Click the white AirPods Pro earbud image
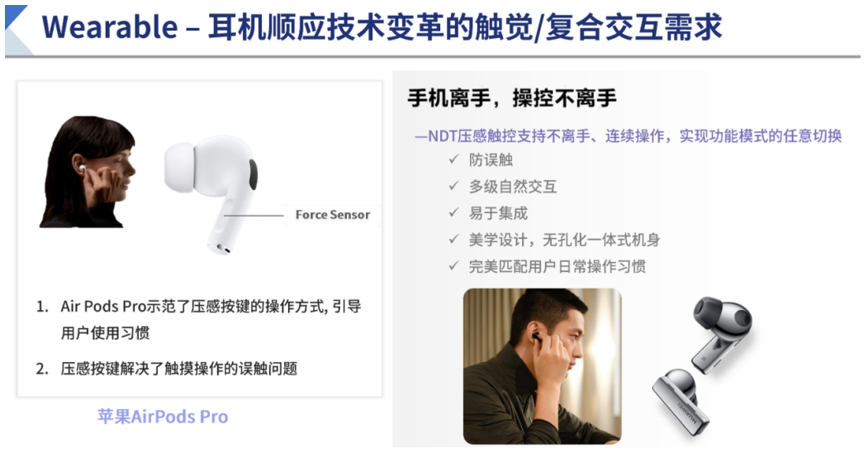 coord(211,193)
